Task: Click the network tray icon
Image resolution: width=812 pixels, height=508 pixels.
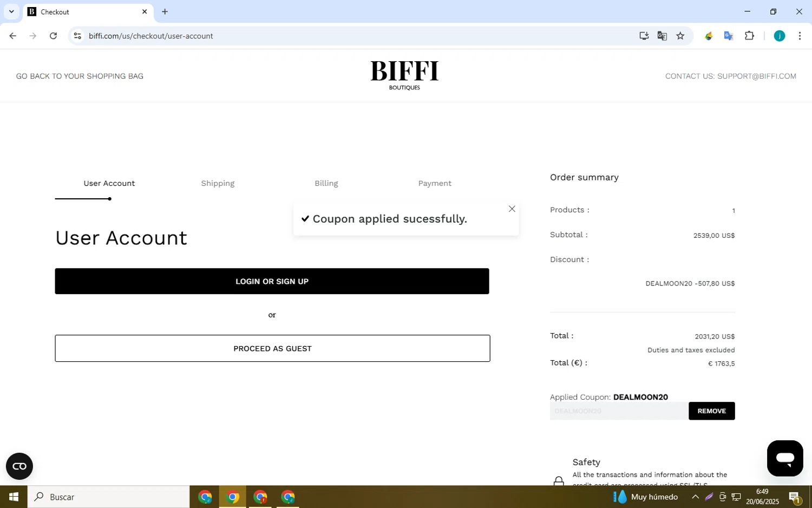Action: click(x=736, y=497)
